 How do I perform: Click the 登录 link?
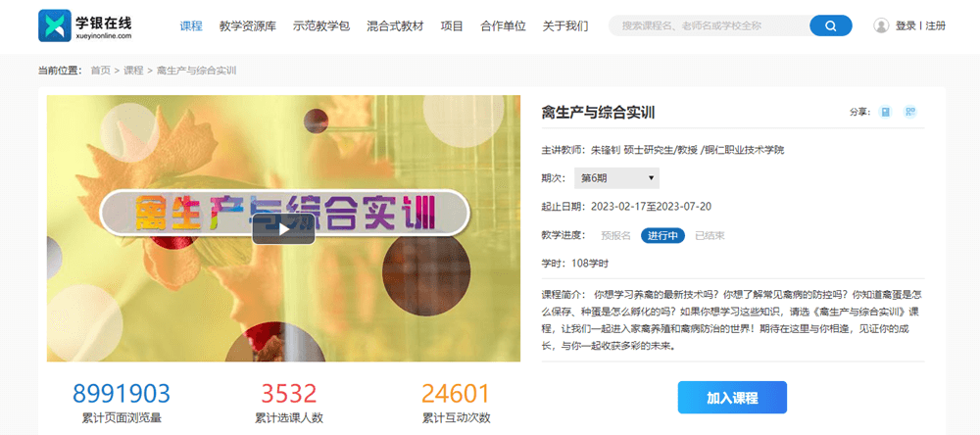906,25
